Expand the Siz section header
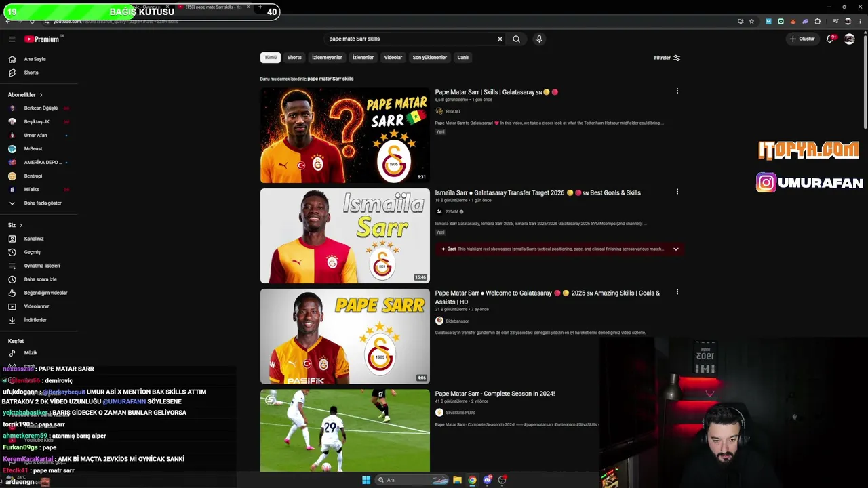868x488 pixels. pos(15,225)
